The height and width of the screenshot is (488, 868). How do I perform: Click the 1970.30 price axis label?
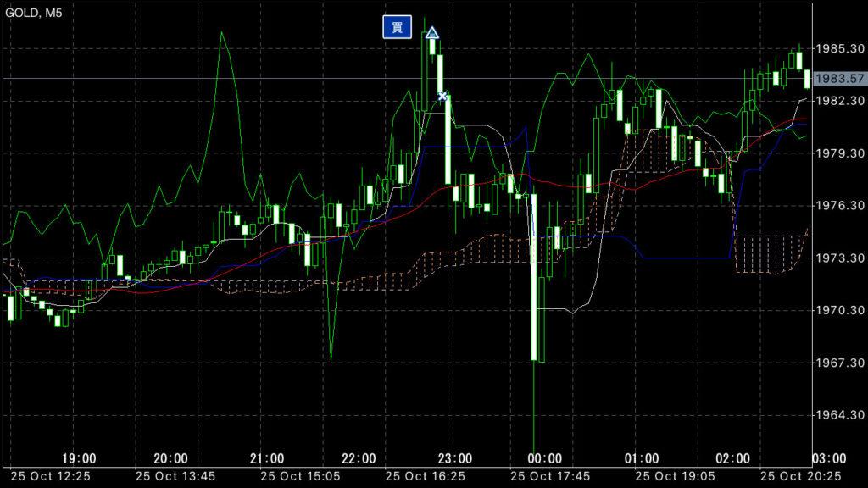tap(840, 310)
